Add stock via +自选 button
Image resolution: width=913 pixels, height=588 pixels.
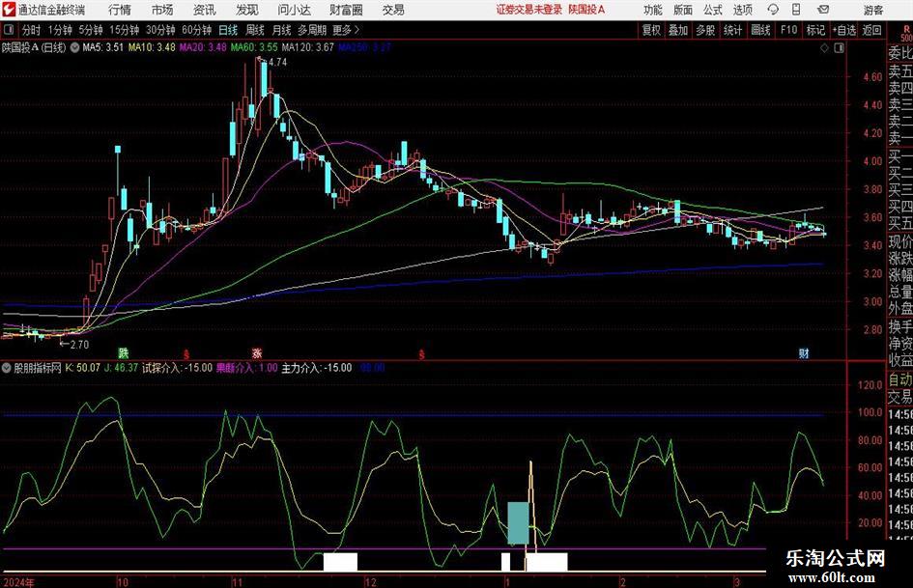click(x=844, y=30)
